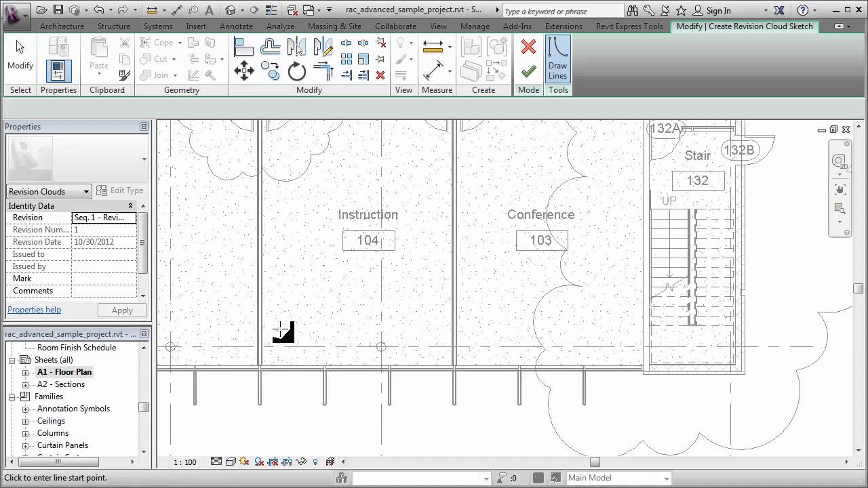Screen dimensions: 868x488
Task: Select the Offset tool
Action: point(270,47)
